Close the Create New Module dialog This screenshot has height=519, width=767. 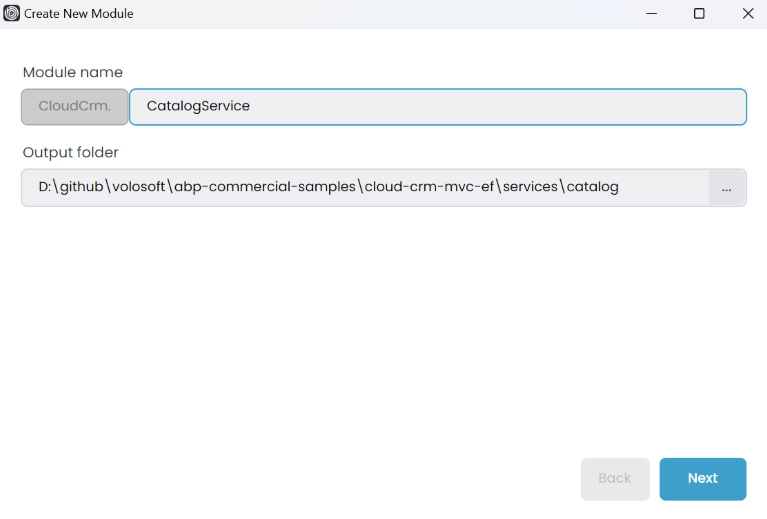(x=747, y=14)
